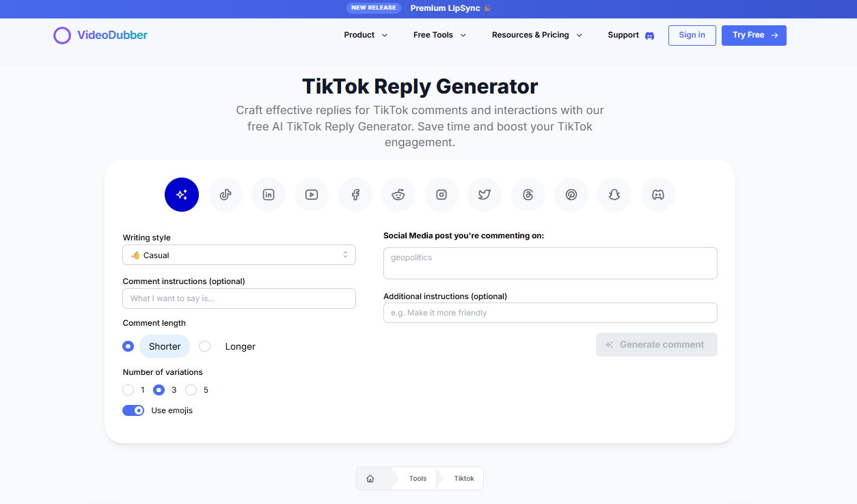The height and width of the screenshot is (504, 857).
Task: Go to Tiktok in breadcrumb
Action: pos(464,479)
